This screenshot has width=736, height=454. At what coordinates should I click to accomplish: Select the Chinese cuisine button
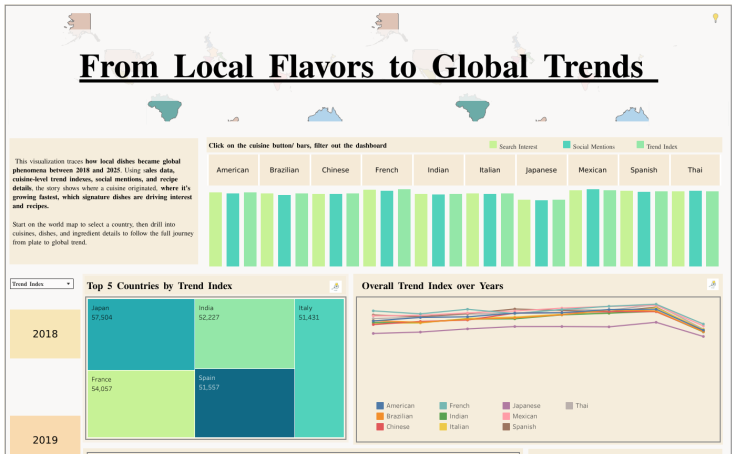[336, 170]
